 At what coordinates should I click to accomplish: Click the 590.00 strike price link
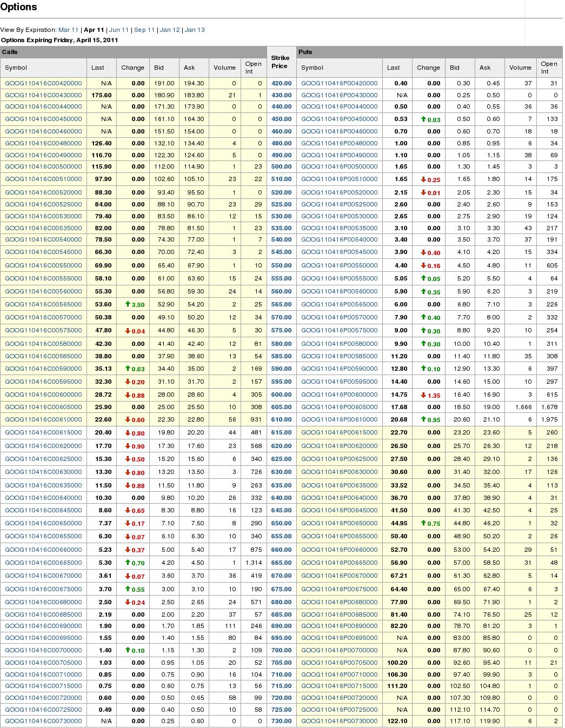(281, 369)
